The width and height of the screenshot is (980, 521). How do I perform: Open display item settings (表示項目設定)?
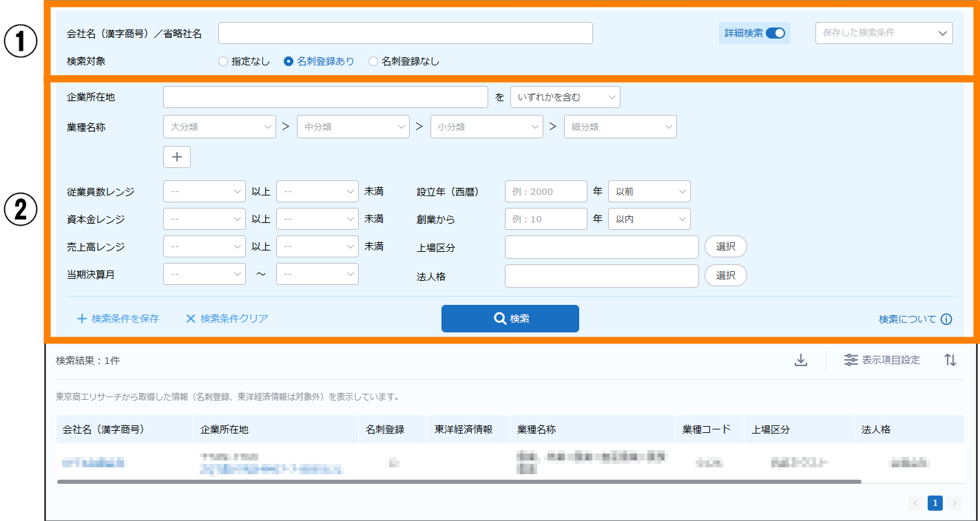[x=882, y=360]
